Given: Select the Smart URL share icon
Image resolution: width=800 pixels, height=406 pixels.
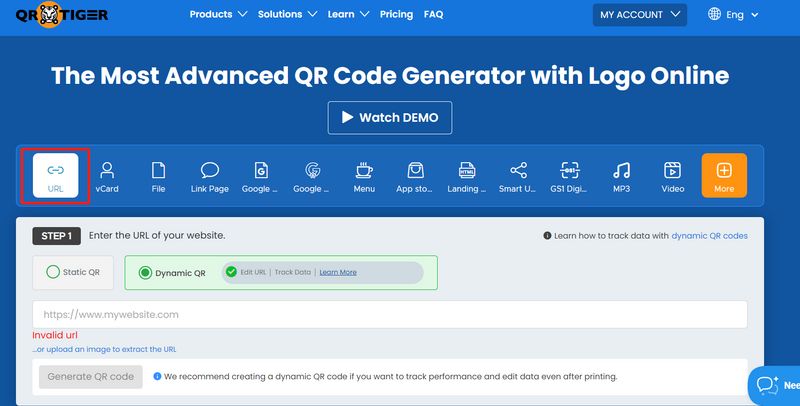Looking at the screenshot, I should [518, 170].
